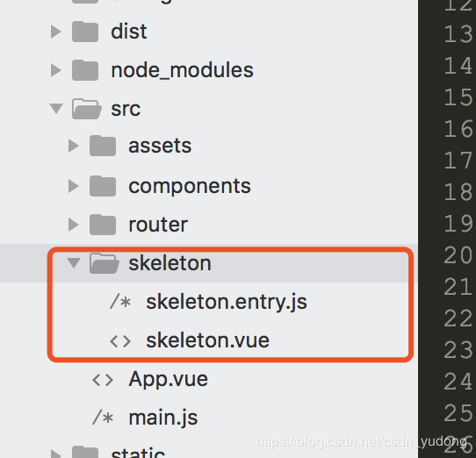Select the node_modules folder name
476x458 pixels.
point(182,70)
